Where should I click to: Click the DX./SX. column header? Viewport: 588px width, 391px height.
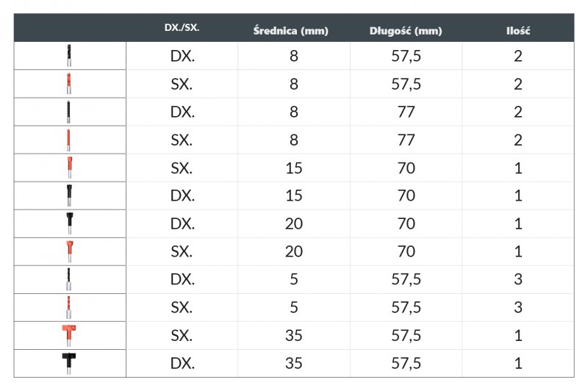point(182,29)
